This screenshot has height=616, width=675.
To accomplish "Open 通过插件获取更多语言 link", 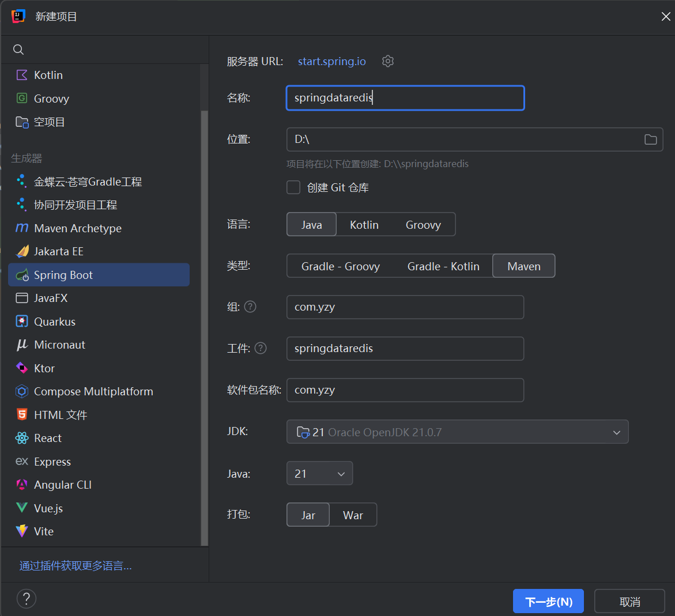I will (76, 565).
